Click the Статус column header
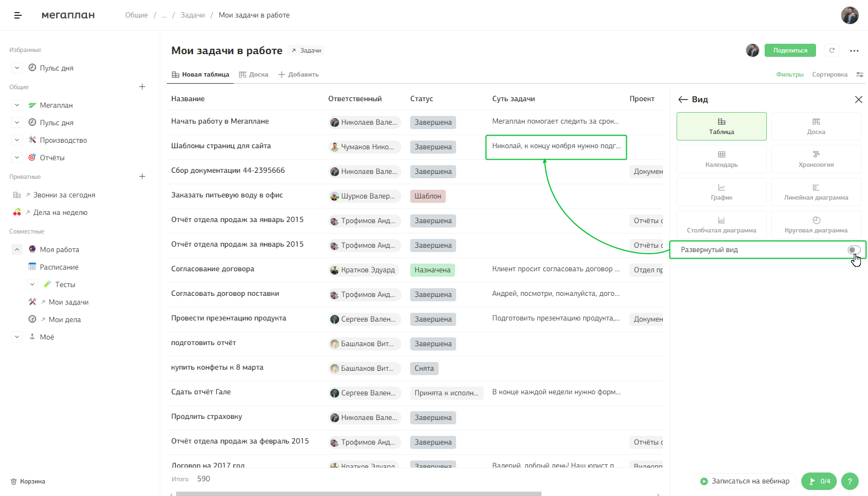This screenshot has height=496, width=868. [421, 99]
